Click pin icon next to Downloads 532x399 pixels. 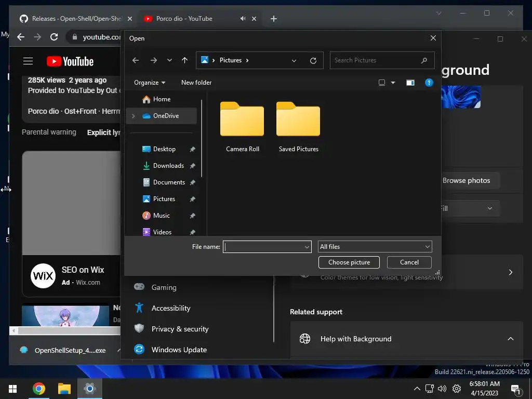pos(192,166)
